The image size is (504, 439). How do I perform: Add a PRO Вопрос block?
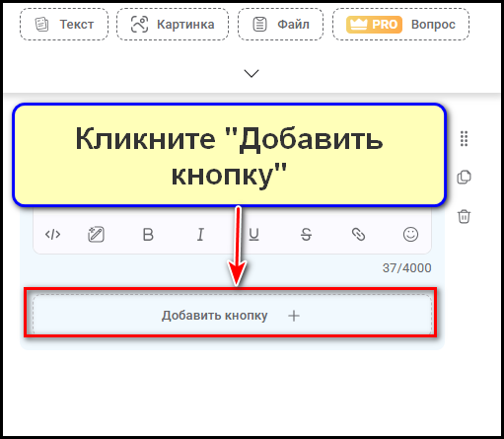pyautogui.click(x=400, y=25)
